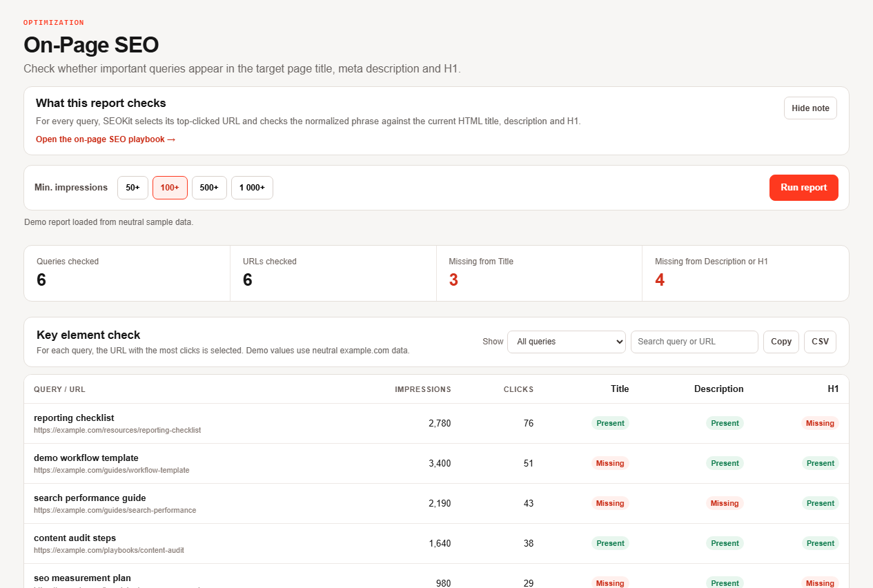This screenshot has width=873, height=588.
Task: Click the Missing from Title stat
Action: point(540,273)
